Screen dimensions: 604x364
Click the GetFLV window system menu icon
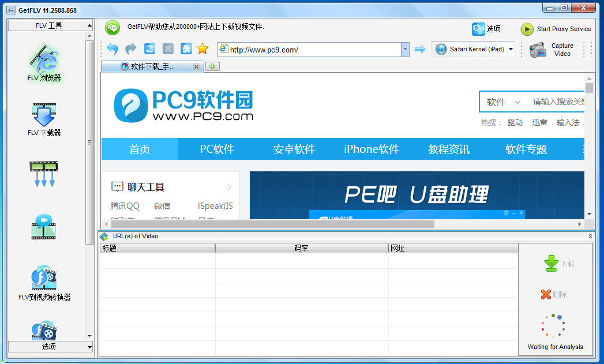tap(12, 10)
